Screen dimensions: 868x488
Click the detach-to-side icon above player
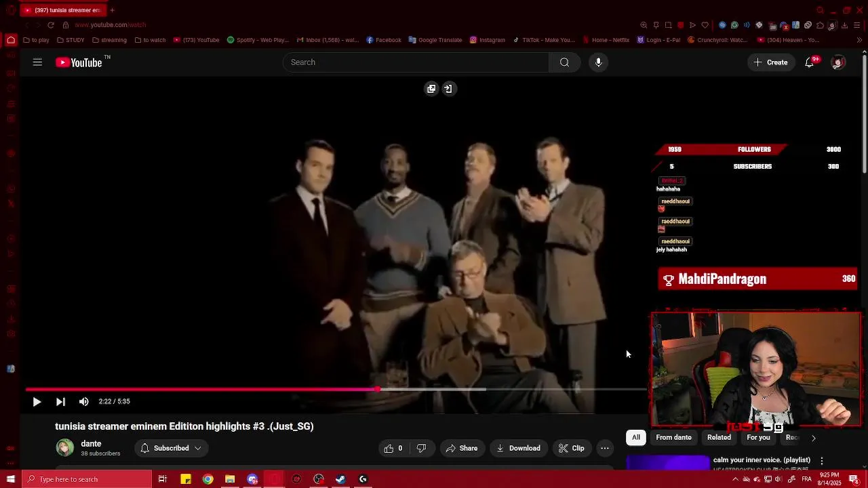448,89
